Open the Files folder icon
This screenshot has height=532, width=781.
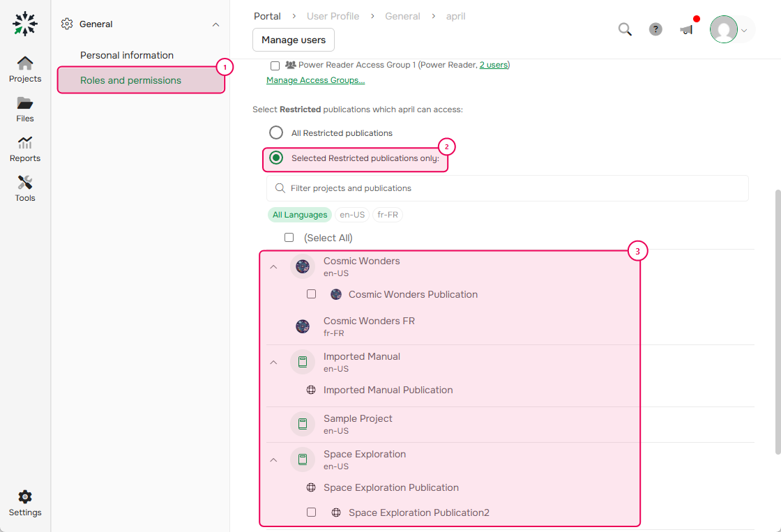point(25,103)
